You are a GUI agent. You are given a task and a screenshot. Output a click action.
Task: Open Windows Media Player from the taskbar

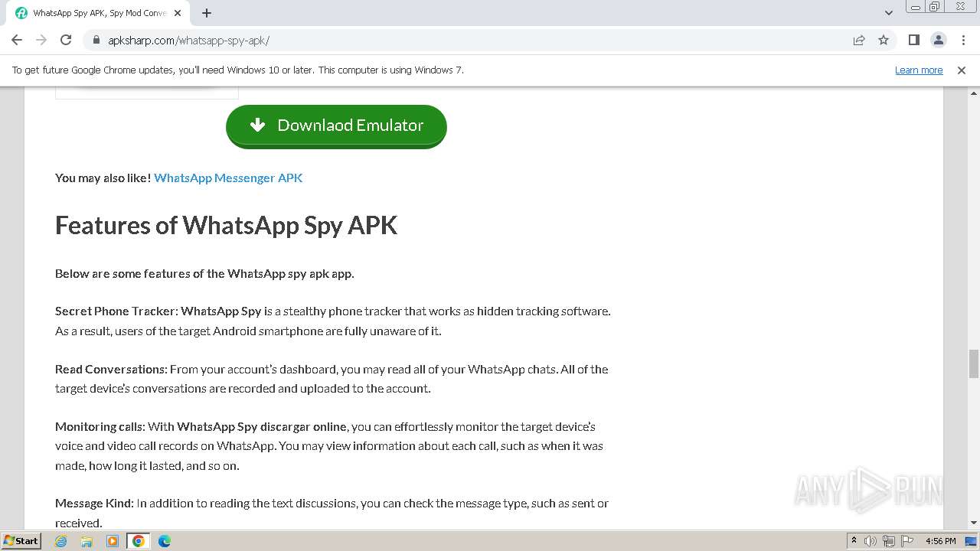click(x=113, y=541)
